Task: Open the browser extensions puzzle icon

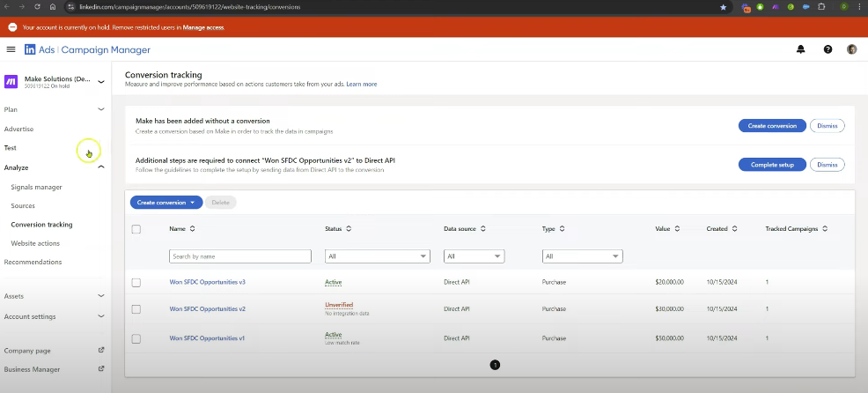Action: click(821, 7)
